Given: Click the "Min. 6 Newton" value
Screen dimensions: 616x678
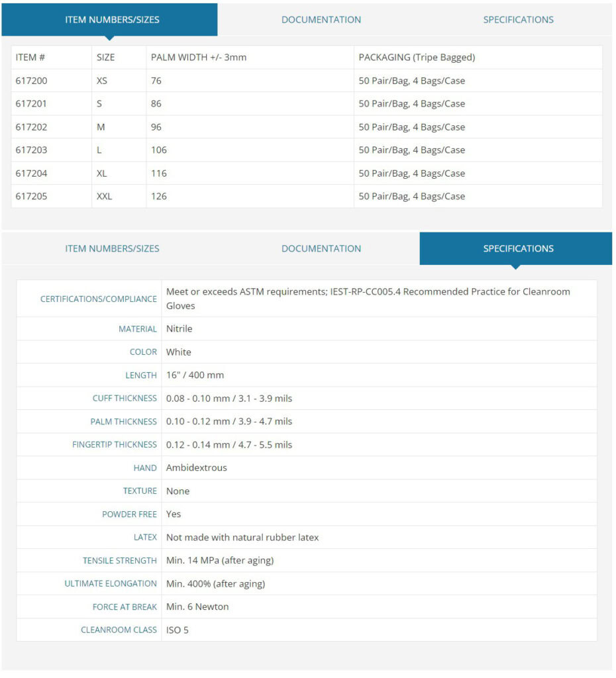Looking at the screenshot, I should coord(197,606).
